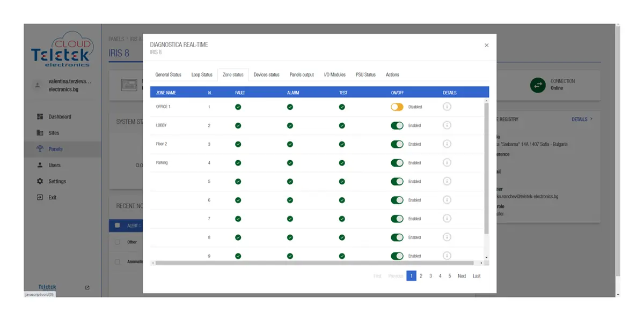Toggle zone 6 on/off switch
This screenshot has height=321, width=644.
click(x=397, y=200)
